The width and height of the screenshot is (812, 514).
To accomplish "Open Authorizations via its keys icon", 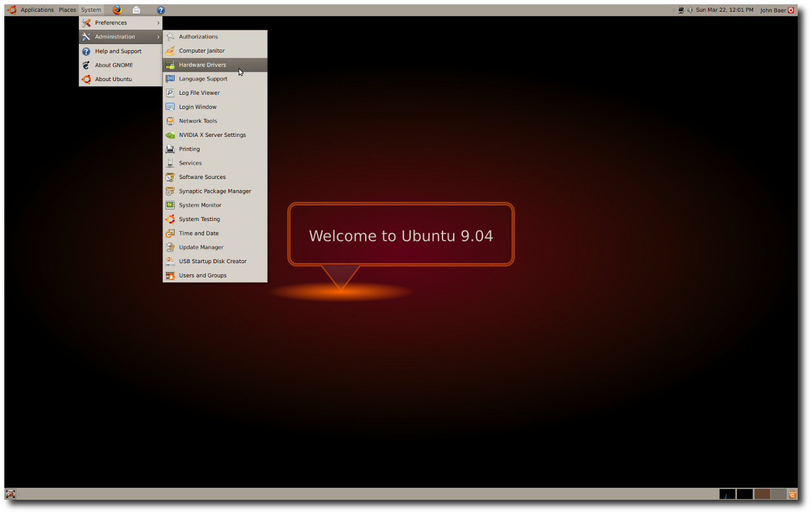I will 170,37.
